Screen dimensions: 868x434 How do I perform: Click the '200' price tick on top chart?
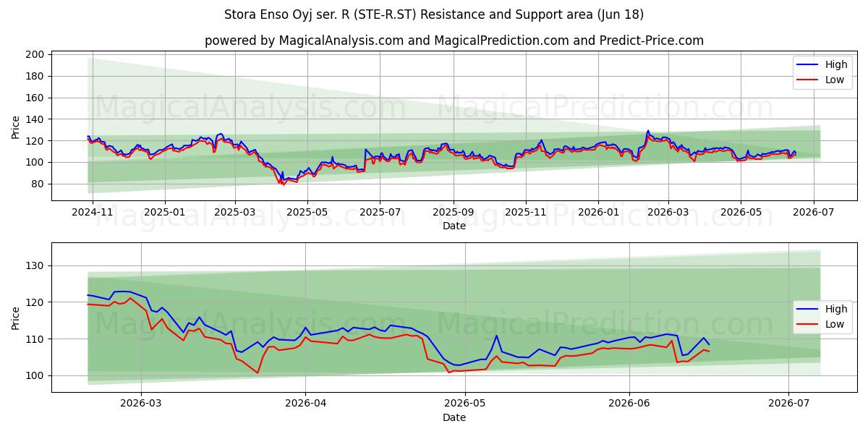coord(36,55)
